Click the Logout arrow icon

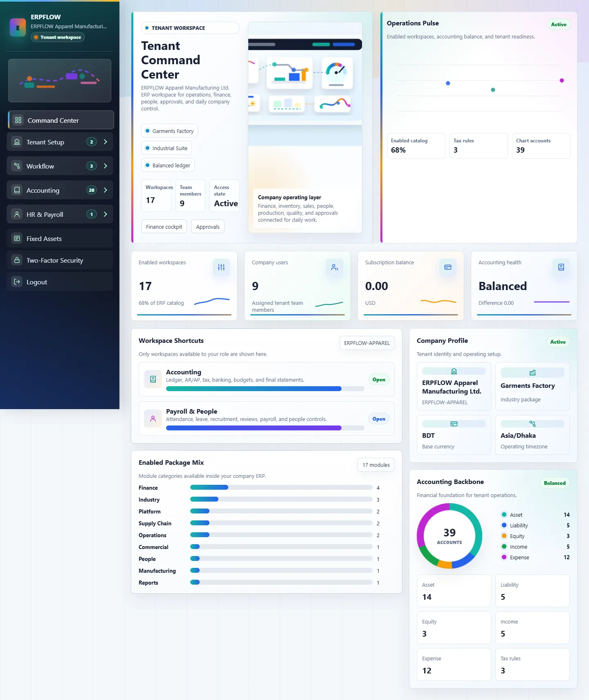[17, 282]
